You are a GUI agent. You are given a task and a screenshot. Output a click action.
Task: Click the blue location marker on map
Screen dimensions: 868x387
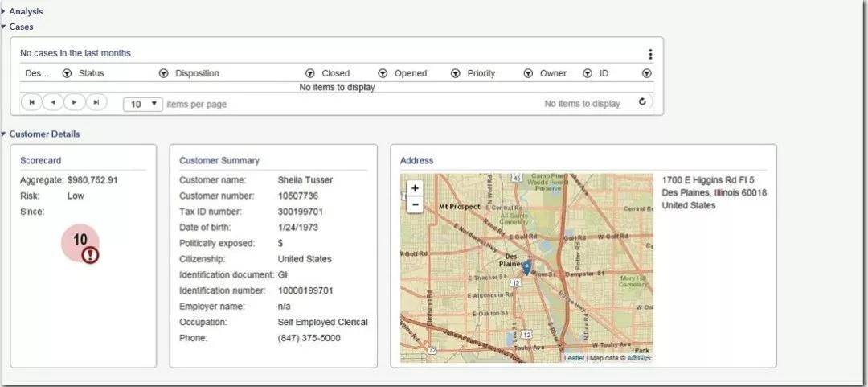click(x=526, y=268)
